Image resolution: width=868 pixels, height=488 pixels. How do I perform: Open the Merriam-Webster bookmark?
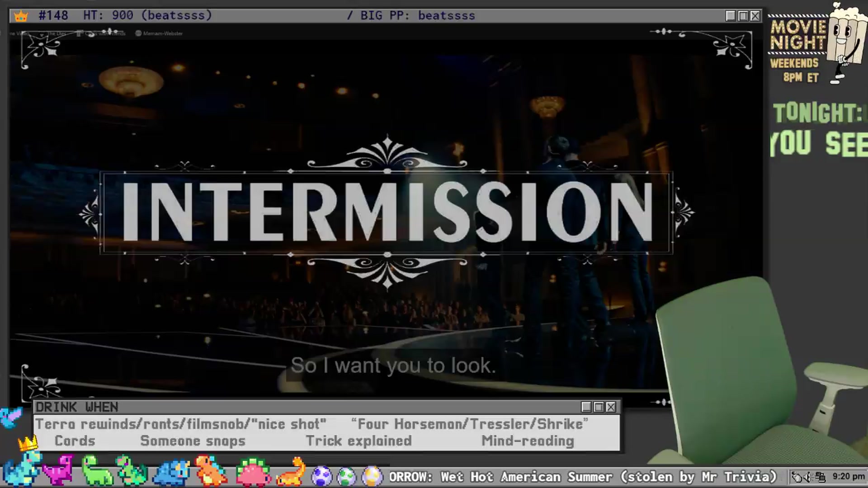159,33
